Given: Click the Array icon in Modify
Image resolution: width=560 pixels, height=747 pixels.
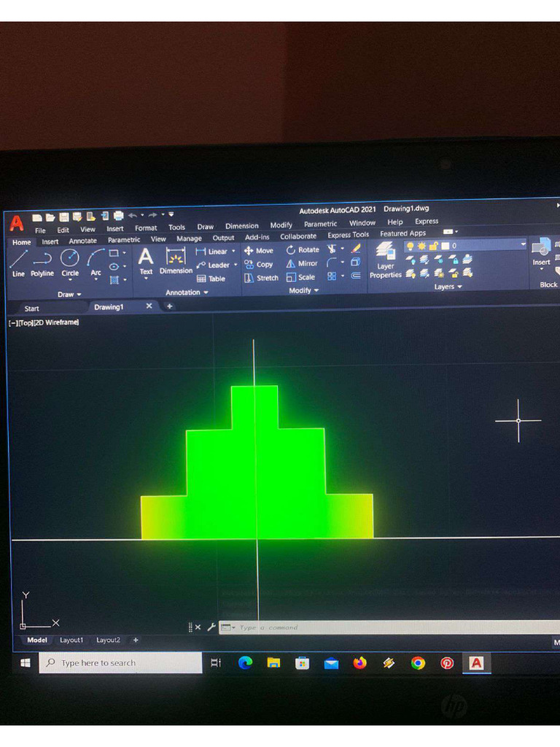Looking at the screenshot, I should click(x=332, y=276).
